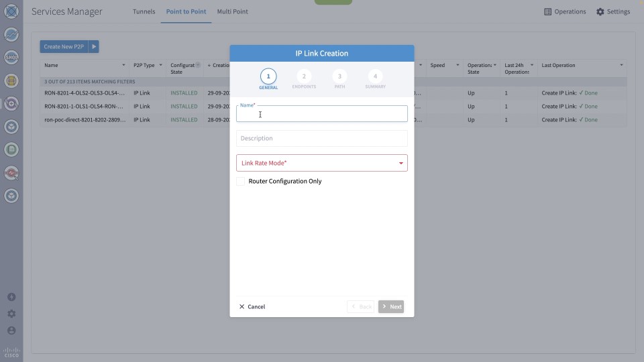Click the lightning bolt sidebar icon
Screen dimensions: 644x362
11,297
